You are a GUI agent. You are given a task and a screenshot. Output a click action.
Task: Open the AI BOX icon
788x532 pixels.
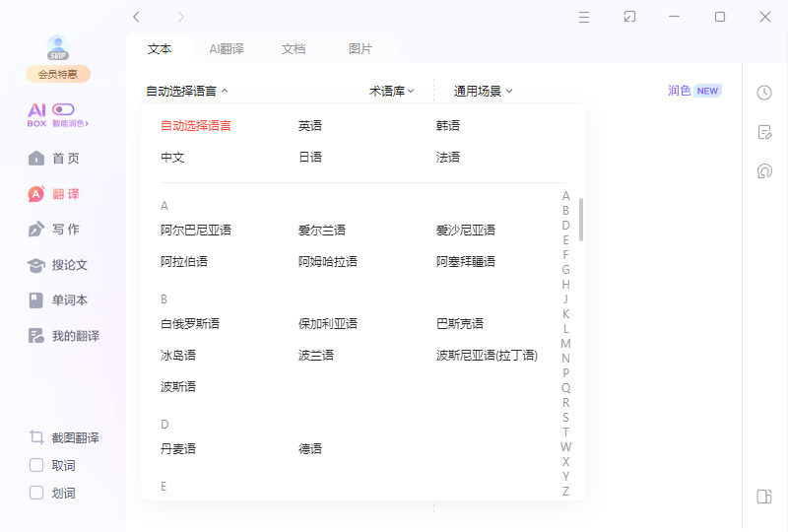tap(36, 115)
